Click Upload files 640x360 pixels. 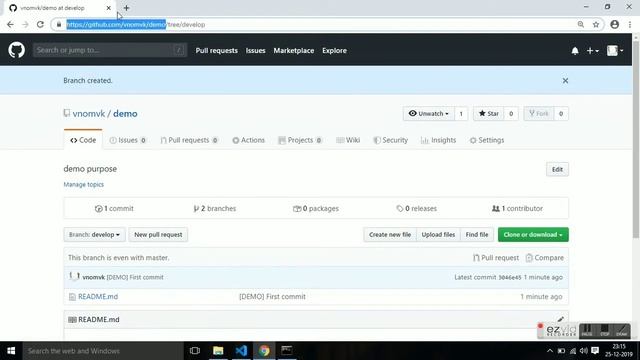click(x=438, y=235)
